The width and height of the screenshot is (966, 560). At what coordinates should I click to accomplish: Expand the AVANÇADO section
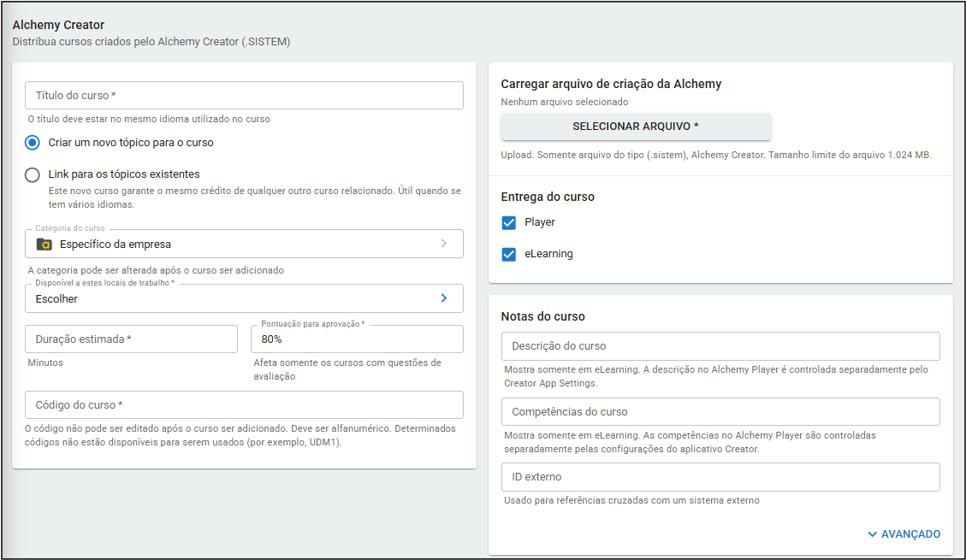[x=910, y=534]
